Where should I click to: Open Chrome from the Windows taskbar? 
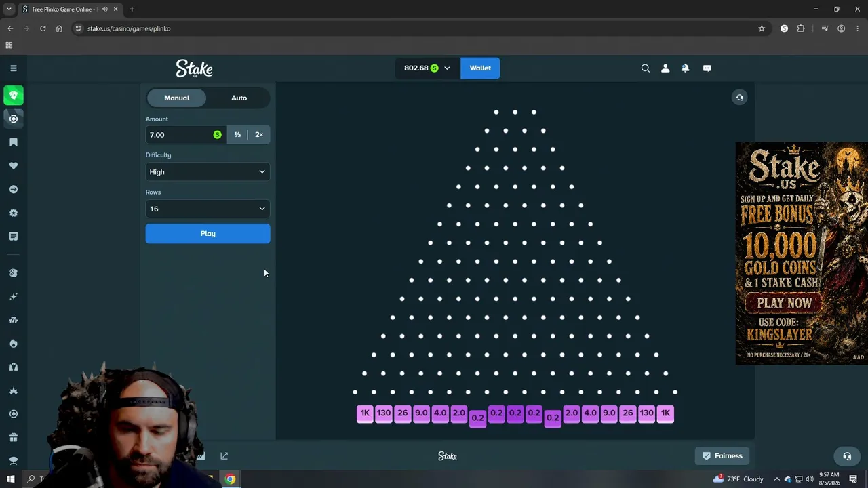tap(231, 479)
